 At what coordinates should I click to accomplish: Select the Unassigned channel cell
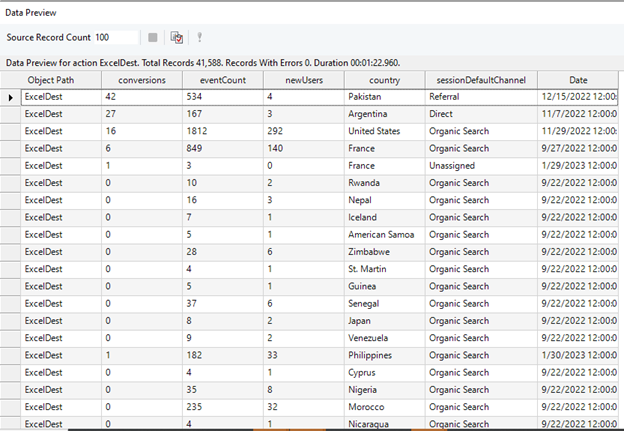480,165
